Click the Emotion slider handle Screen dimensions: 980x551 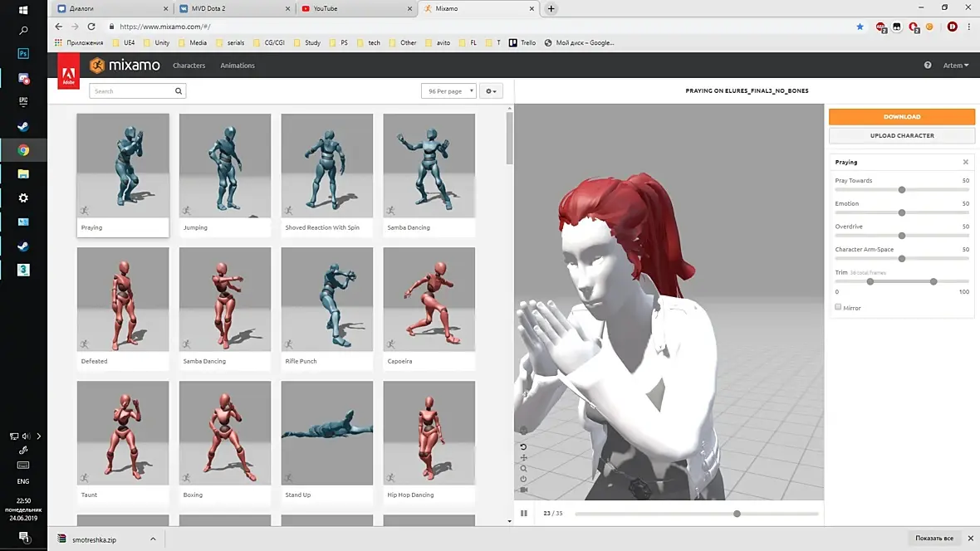point(901,212)
